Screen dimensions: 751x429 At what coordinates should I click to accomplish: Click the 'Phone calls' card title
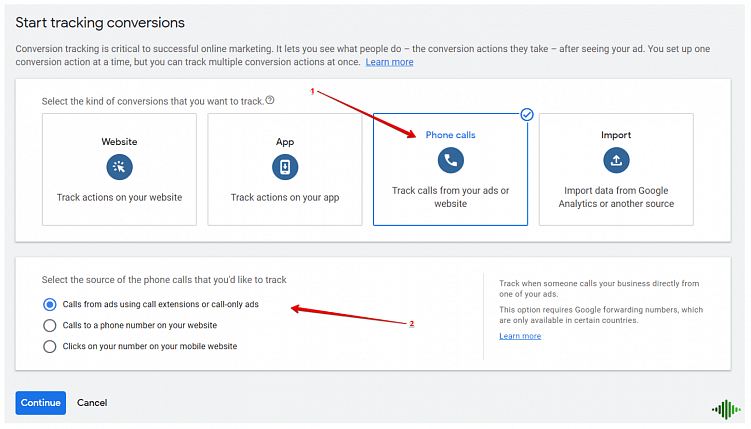point(451,135)
